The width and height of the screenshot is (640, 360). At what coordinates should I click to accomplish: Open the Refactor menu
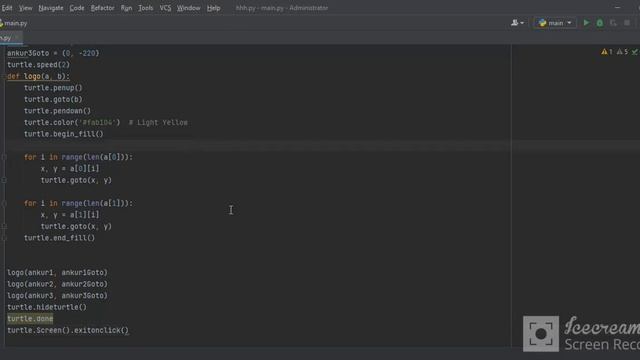[x=102, y=8]
